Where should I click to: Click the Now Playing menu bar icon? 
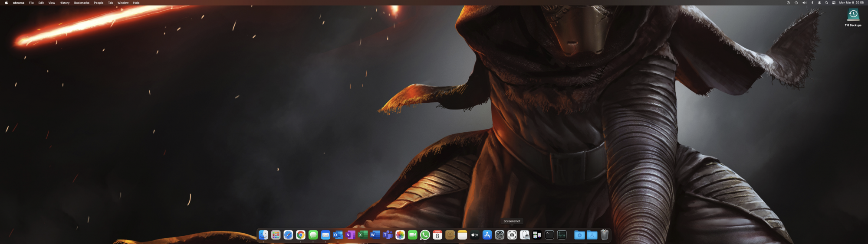(788, 3)
